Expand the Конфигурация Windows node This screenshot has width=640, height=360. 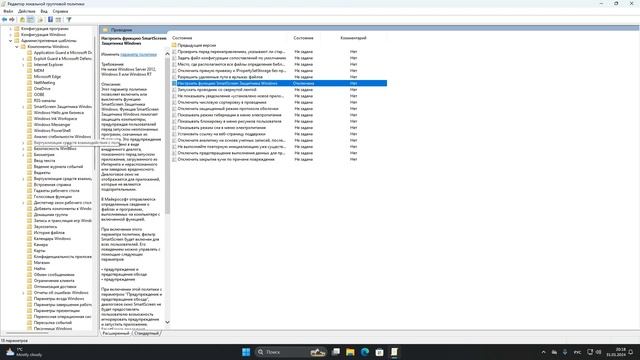[11, 35]
